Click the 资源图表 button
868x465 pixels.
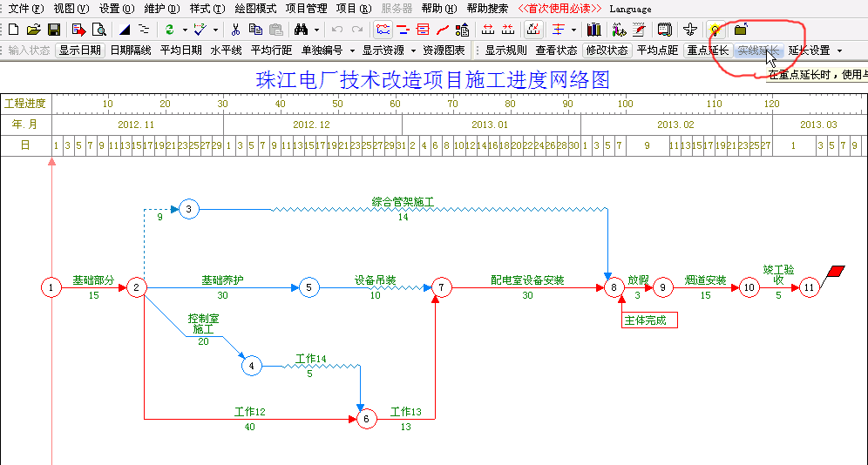pyautogui.click(x=444, y=51)
